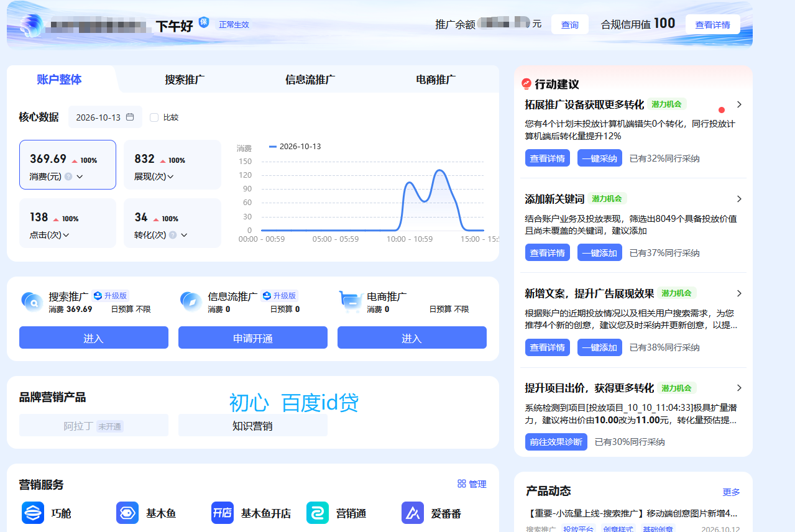Expand the 展现(次) metric dropdown
The width and height of the screenshot is (795, 532).
170,177
